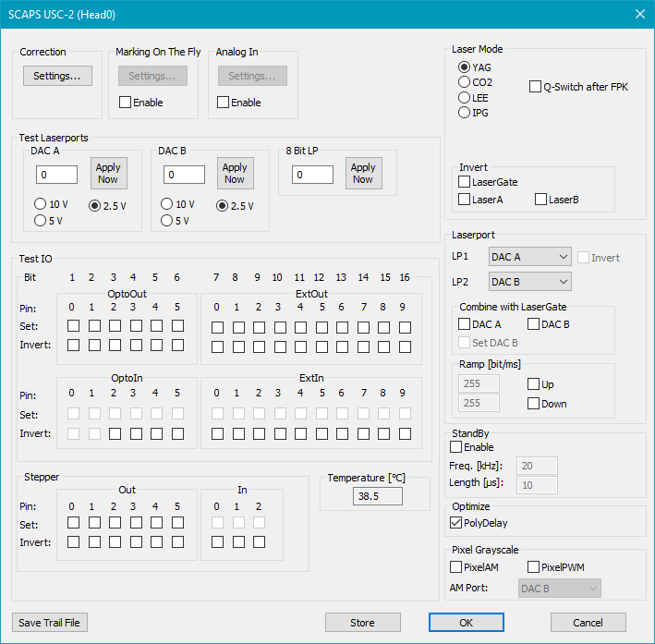Enable Marking On The Fly checkbox
Image resolution: width=655 pixels, height=644 pixels.
pyautogui.click(x=126, y=103)
